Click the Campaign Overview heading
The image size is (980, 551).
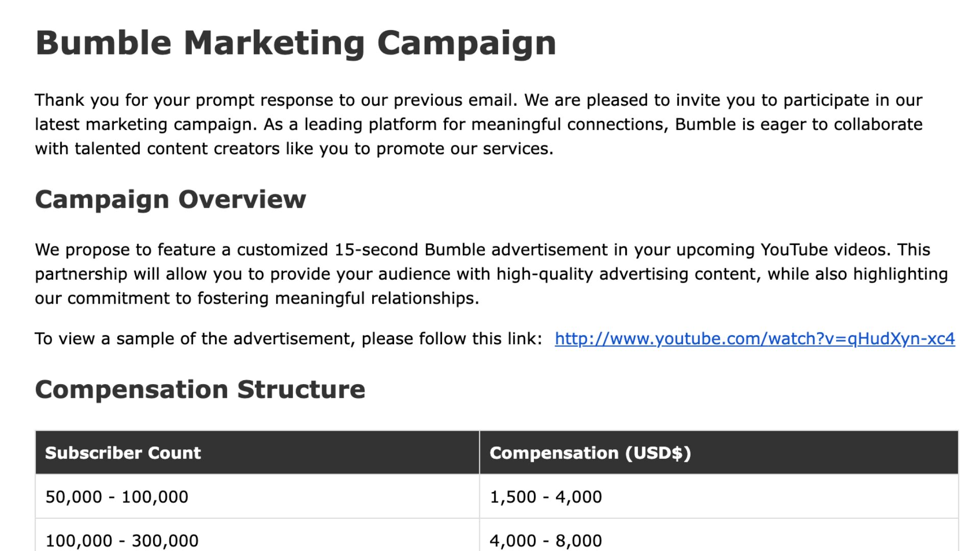170,199
